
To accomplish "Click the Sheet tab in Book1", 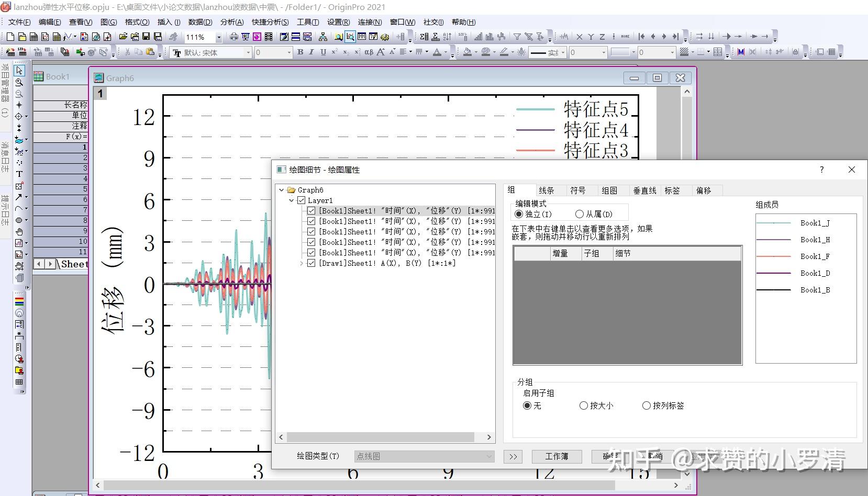I will pyautogui.click(x=74, y=264).
